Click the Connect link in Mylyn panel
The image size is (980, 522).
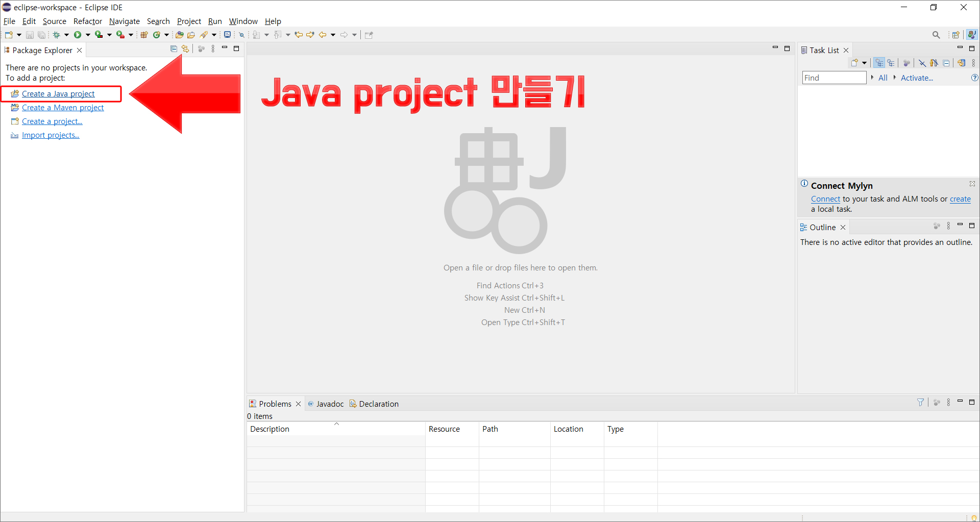click(x=825, y=199)
